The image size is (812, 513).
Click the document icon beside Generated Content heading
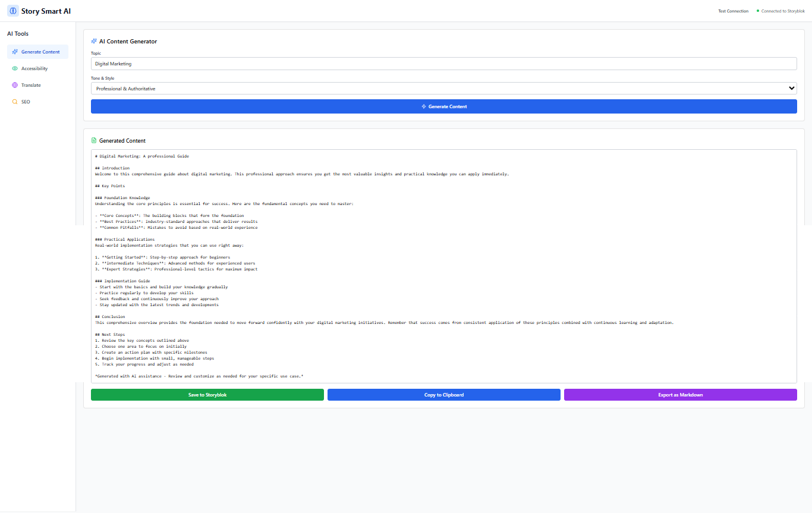93,141
